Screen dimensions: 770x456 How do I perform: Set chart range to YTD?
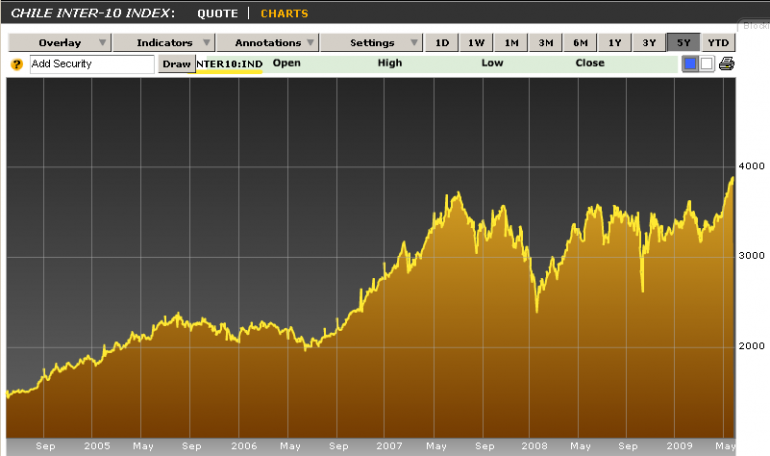718,43
